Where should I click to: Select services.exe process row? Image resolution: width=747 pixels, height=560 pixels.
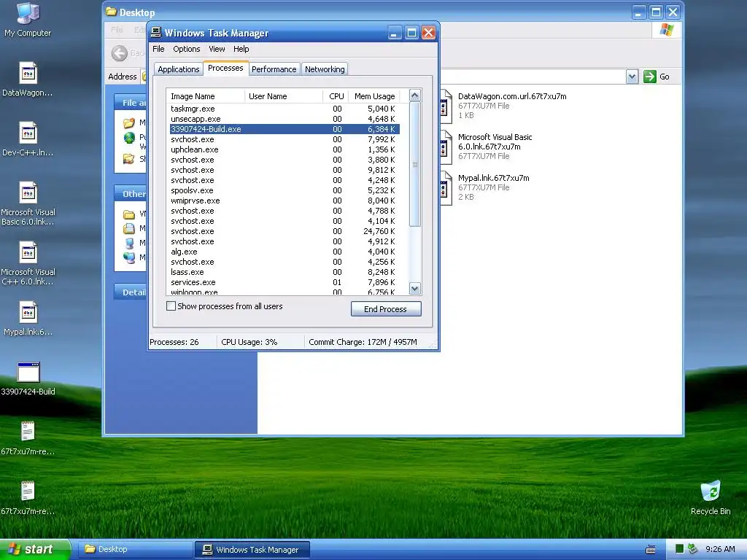(285, 282)
